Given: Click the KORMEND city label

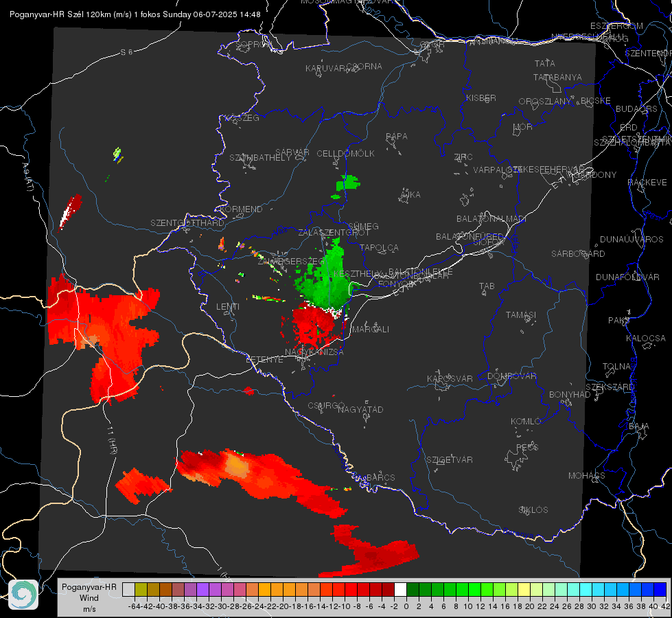Looking at the screenshot, I should pos(241,209).
